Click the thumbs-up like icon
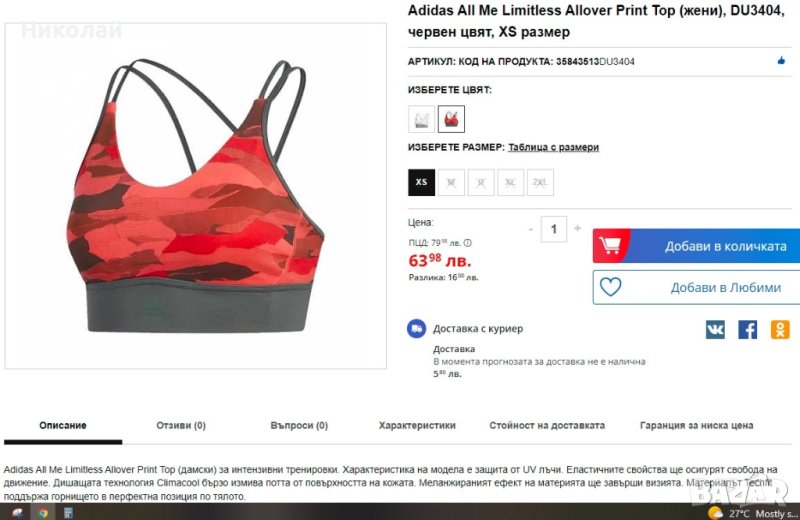 (781, 61)
